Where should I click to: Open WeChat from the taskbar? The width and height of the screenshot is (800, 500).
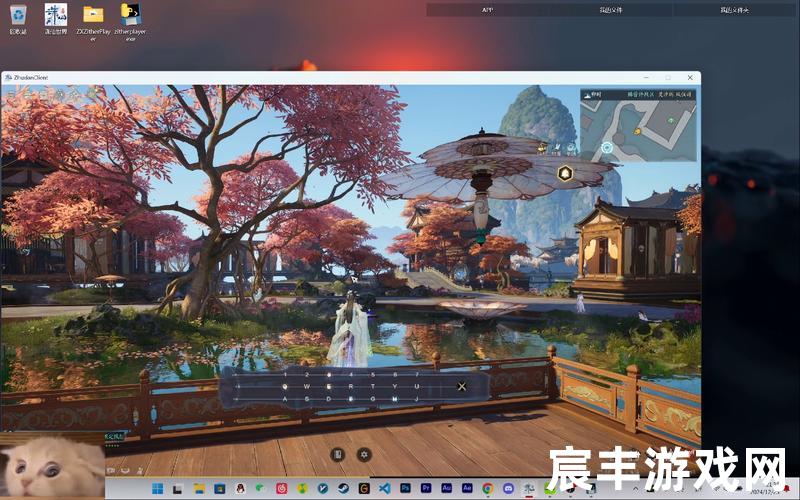coord(260,488)
